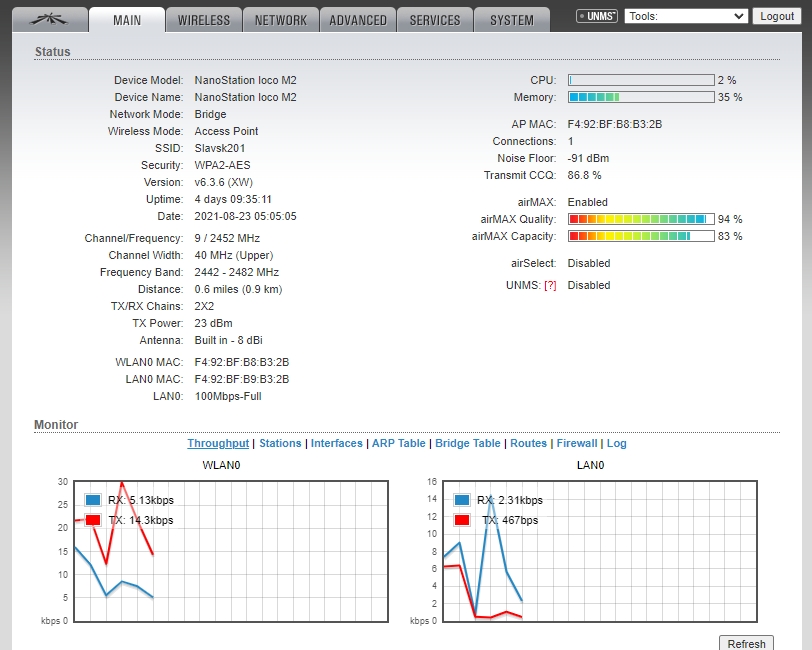Viewport: 812px width, 650px height.
Task: Click the Transmit CCQ value 86.8 %
Action: coord(584,176)
